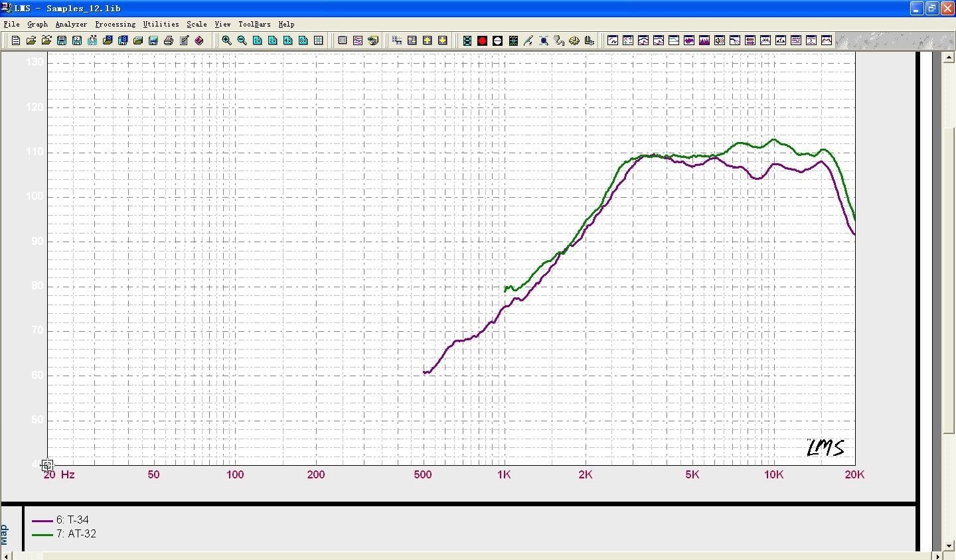Click the red circle record icon
The image size is (956, 560).
[482, 40]
